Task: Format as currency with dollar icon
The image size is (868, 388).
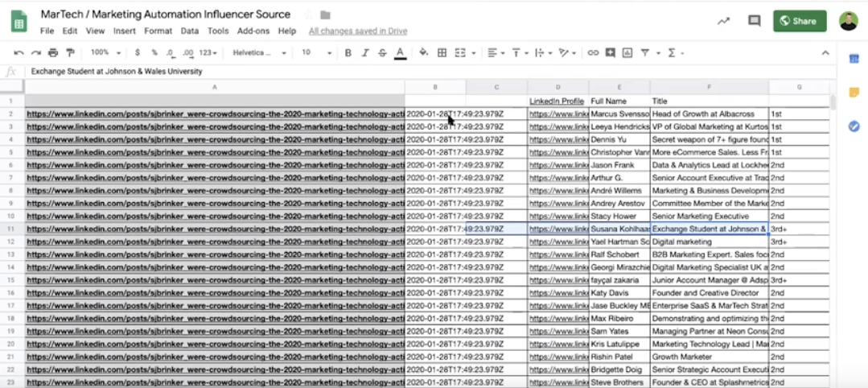Action: coord(138,52)
